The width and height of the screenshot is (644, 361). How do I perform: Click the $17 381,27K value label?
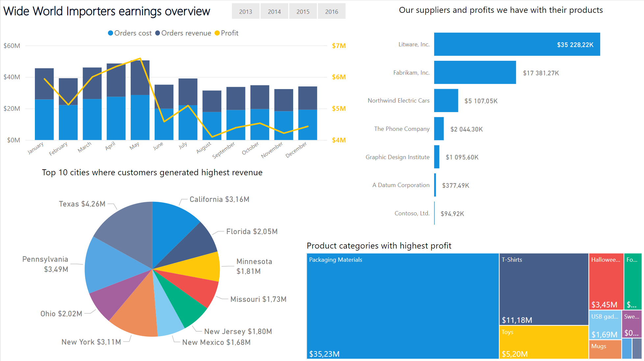click(541, 73)
